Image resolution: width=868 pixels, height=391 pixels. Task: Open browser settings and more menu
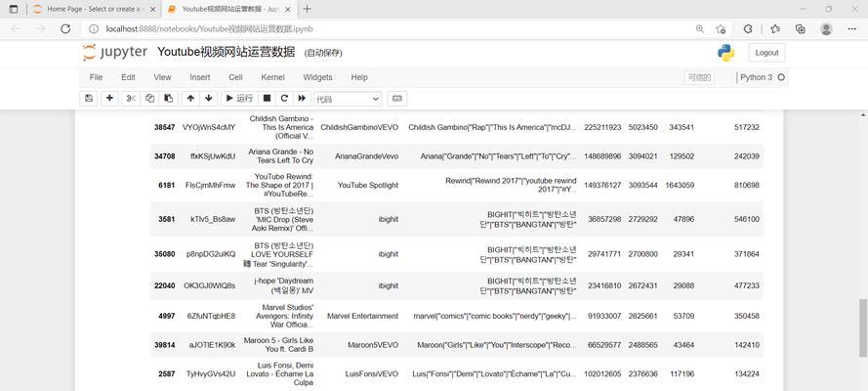852,28
